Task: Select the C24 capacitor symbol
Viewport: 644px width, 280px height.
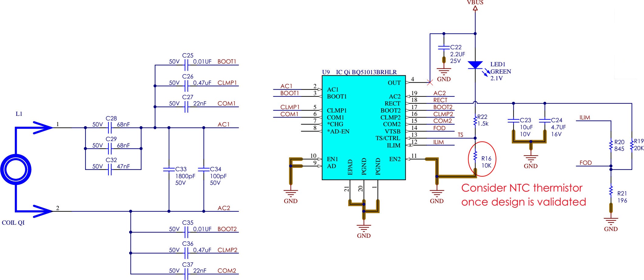Action: 545,121
